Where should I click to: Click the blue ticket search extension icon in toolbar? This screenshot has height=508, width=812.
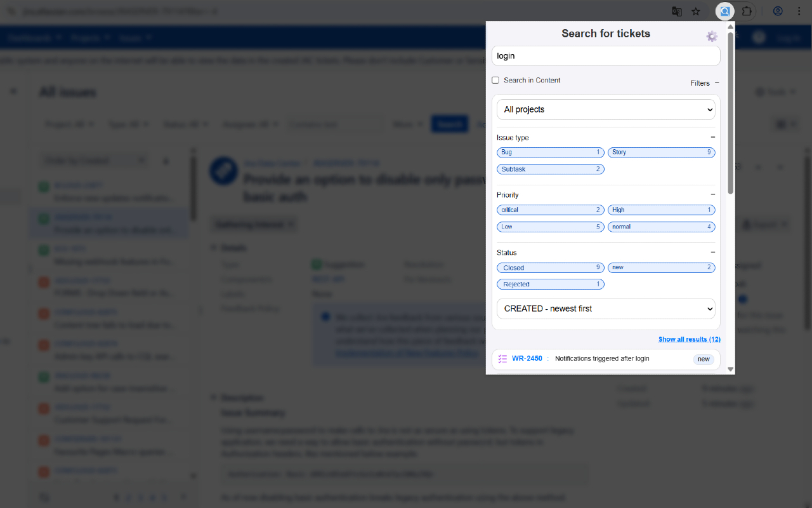[x=724, y=11]
